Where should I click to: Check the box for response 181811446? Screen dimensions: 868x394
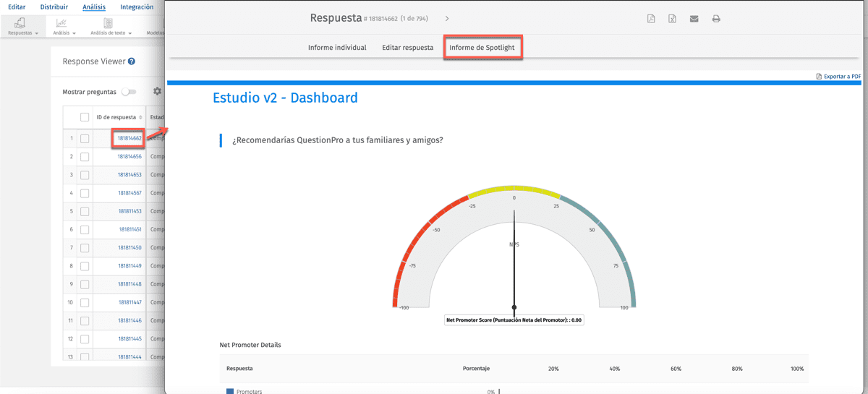click(x=85, y=320)
